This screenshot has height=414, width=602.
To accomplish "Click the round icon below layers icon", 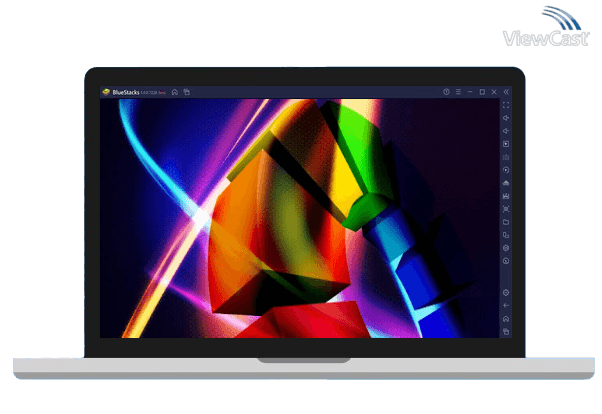I will point(506,261).
